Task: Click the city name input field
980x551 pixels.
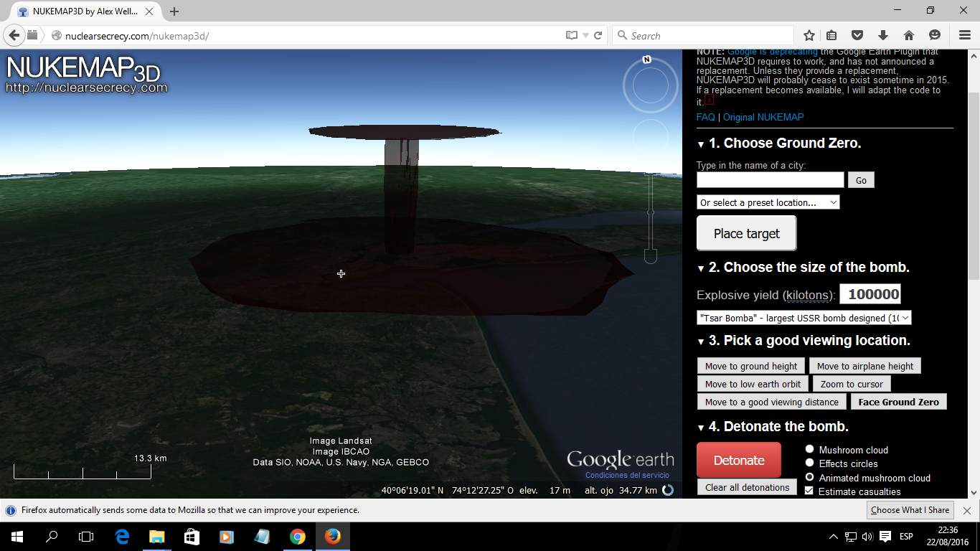Action: 771,179
